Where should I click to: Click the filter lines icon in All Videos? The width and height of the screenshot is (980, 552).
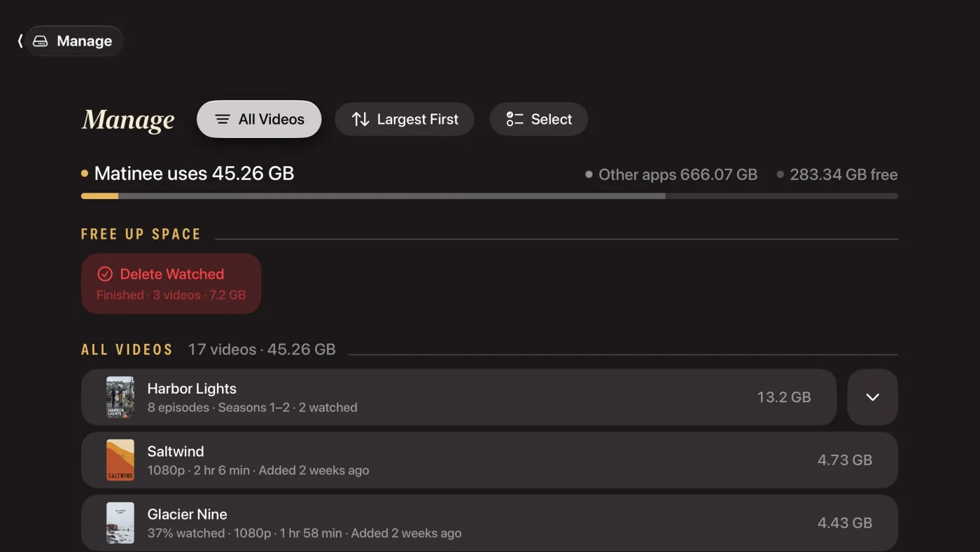click(x=223, y=119)
